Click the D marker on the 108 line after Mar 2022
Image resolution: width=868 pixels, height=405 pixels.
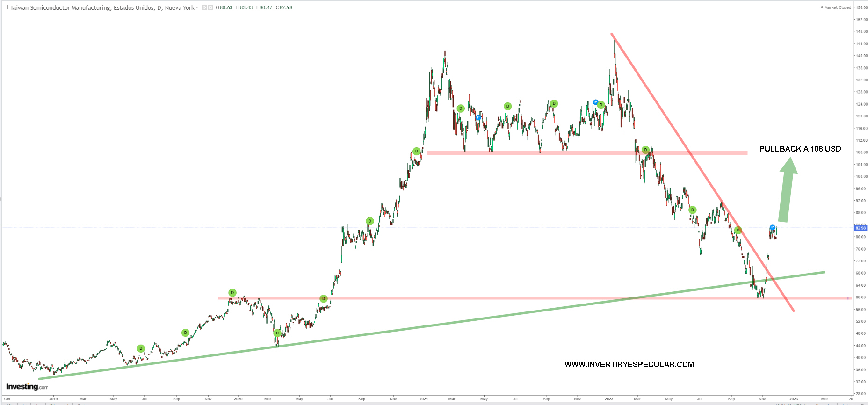[x=645, y=150]
